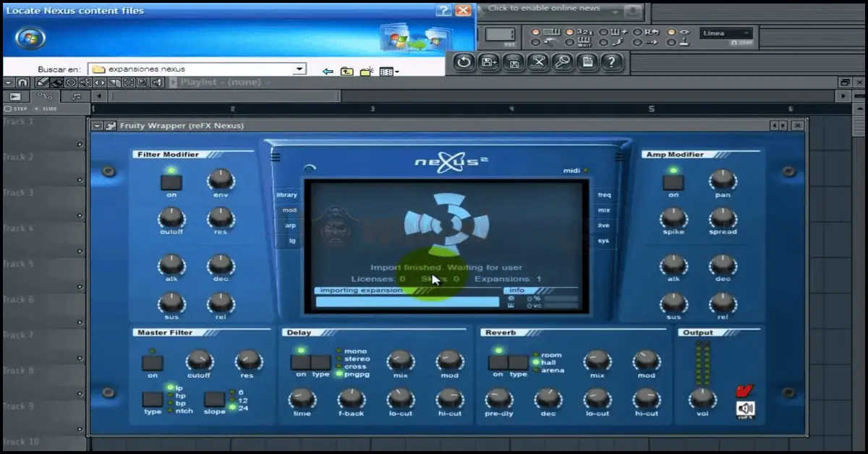
Task: Enable the Filter Modifier on switch
Action: coord(170,181)
